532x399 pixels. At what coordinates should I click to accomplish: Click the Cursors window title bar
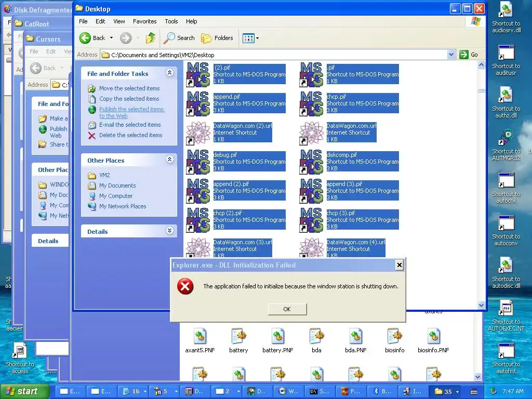pos(48,38)
